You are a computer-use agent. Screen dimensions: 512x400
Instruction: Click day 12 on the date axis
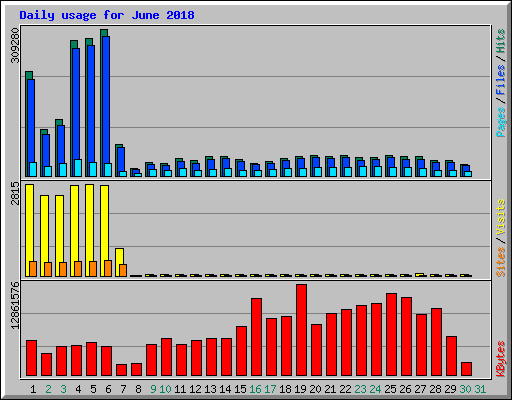pos(195,389)
